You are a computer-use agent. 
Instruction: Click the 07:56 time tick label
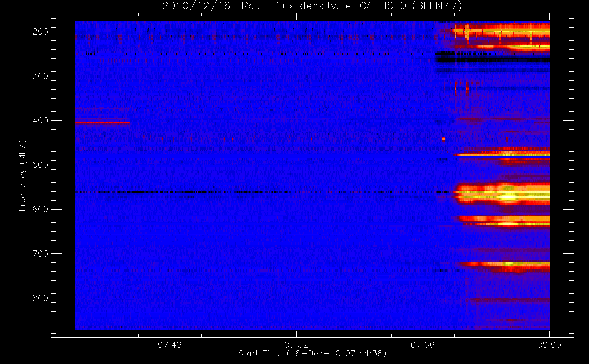(423, 345)
